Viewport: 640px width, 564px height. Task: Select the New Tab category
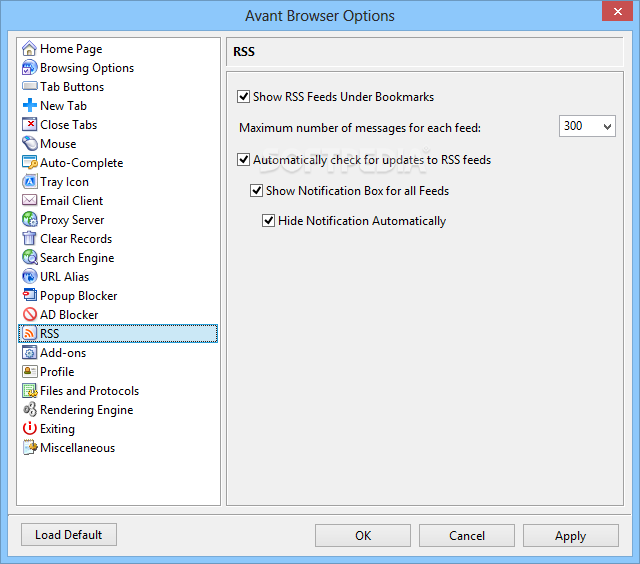pos(63,106)
